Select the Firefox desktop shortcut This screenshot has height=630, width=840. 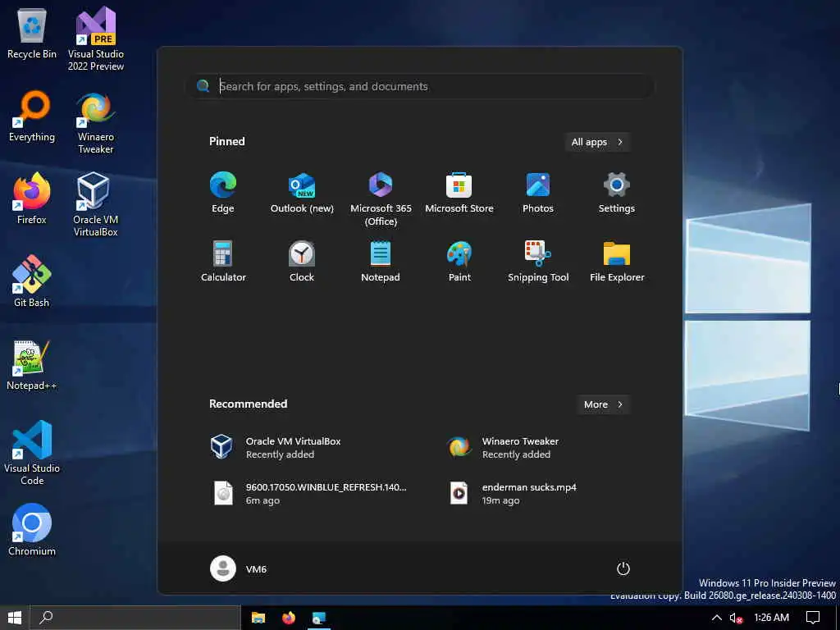point(32,199)
